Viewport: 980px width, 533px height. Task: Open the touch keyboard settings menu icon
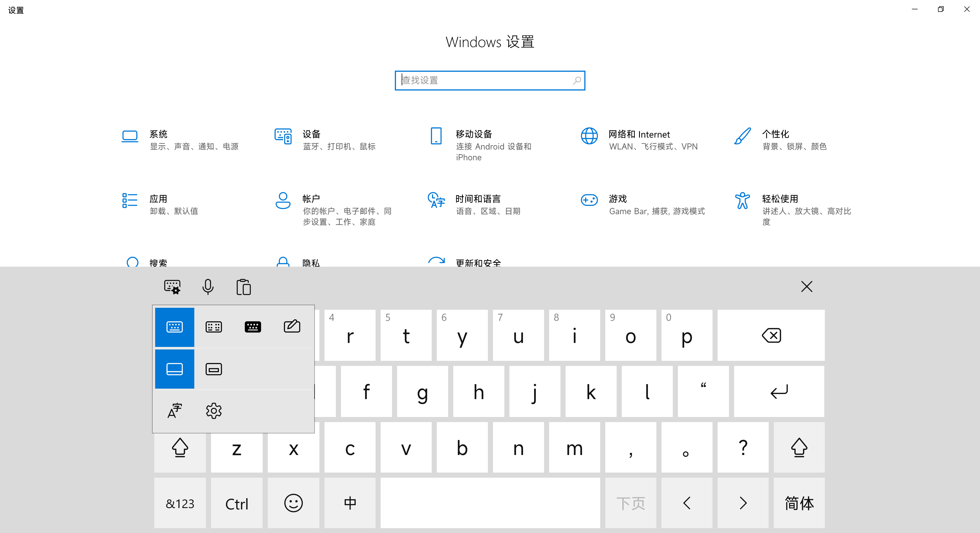click(x=172, y=287)
